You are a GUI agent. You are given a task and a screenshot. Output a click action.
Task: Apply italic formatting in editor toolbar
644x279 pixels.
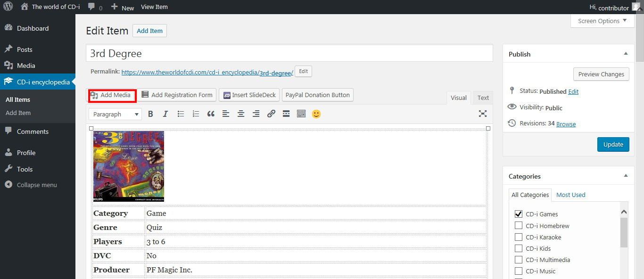pos(165,114)
